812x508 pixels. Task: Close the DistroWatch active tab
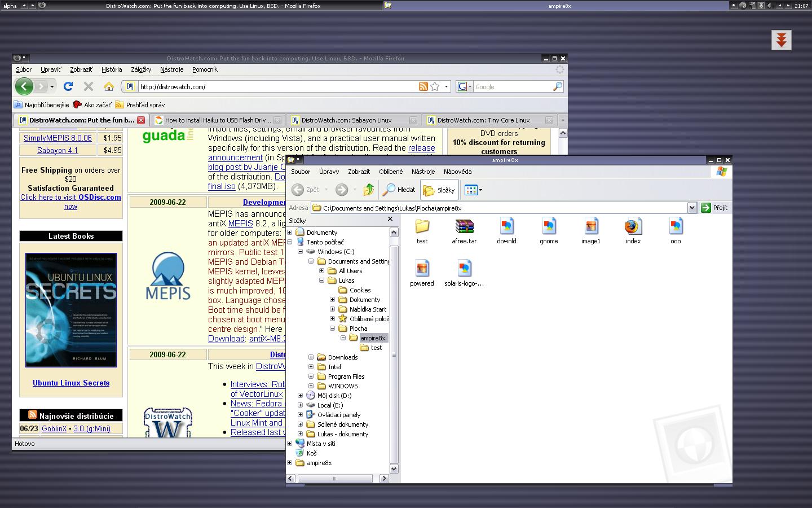click(141, 120)
